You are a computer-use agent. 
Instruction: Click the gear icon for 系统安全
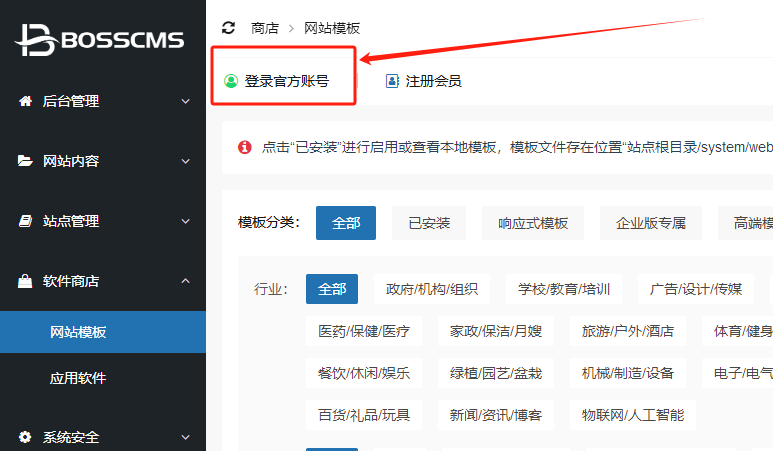(25, 437)
